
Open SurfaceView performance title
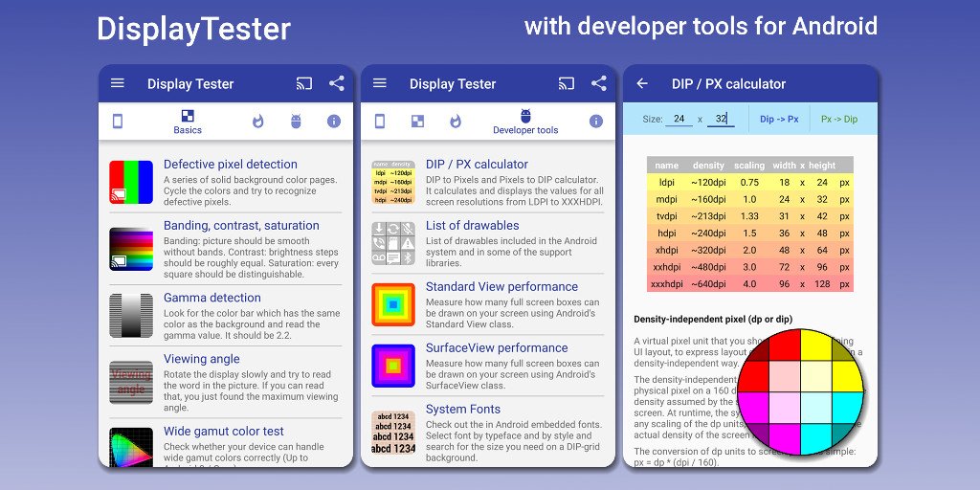[x=497, y=348]
